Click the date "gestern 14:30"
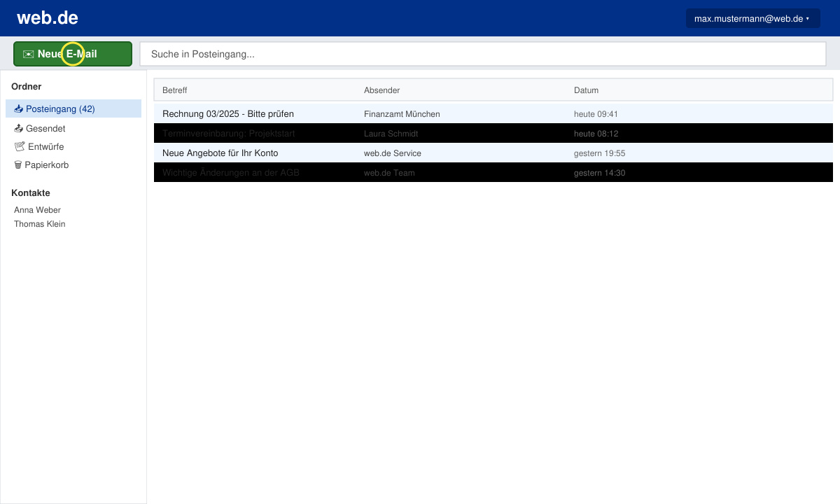The height and width of the screenshot is (504, 840). click(x=600, y=172)
